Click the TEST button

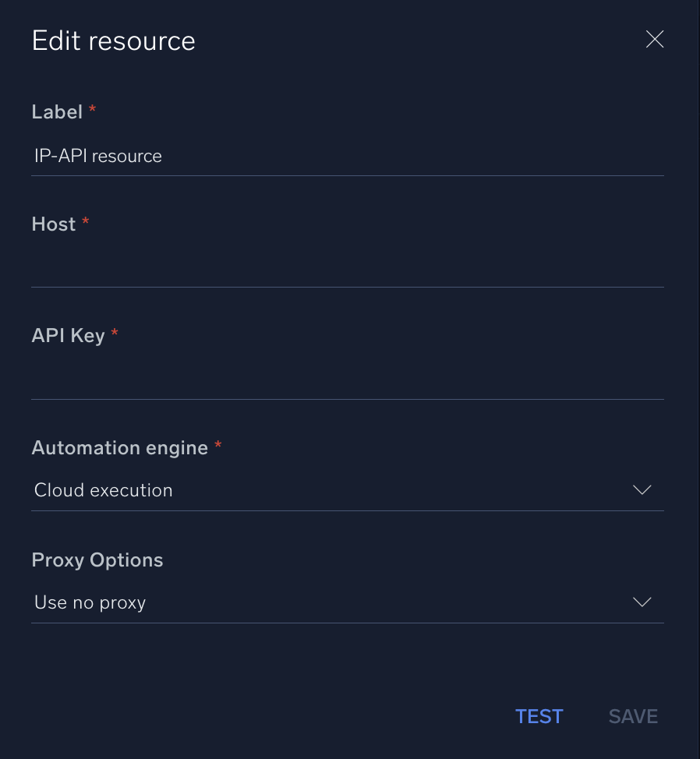point(539,716)
